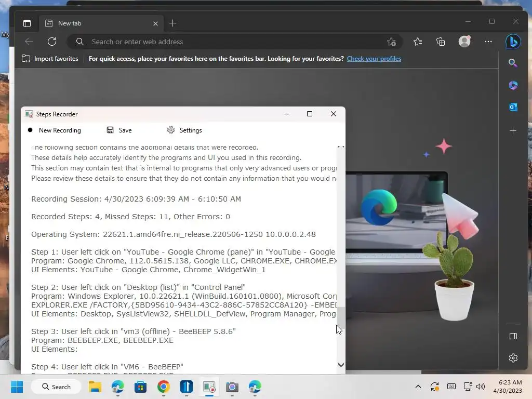The image size is (532, 399).
Task: Go back using Edge's back arrow
Action: [29, 42]
